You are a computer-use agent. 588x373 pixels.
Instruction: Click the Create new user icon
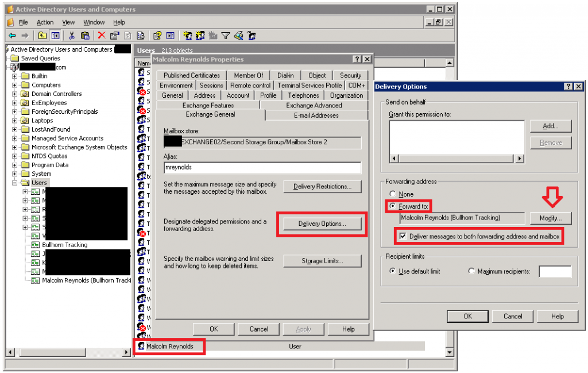click(187, 36)
